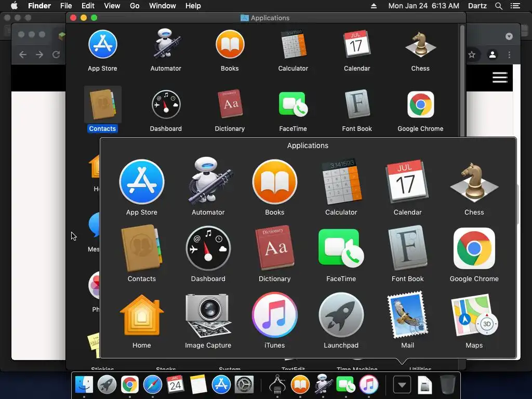Select Dictionary icon in Finder window
Image resolution: width=532 pixels, height=399 pixels.
click(x=230, y=104)
